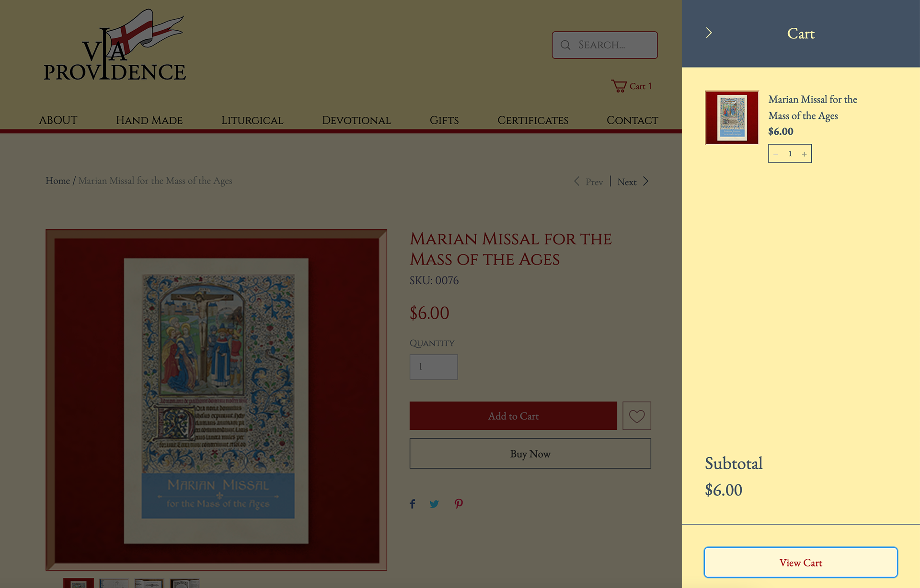Decrease cart item quantity with minus
This screenshot has height=588, width=920.
(x=776, y=154)
